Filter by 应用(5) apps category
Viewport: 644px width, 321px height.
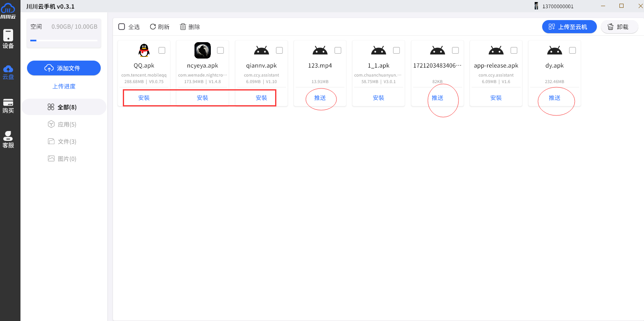pos(62,124)
